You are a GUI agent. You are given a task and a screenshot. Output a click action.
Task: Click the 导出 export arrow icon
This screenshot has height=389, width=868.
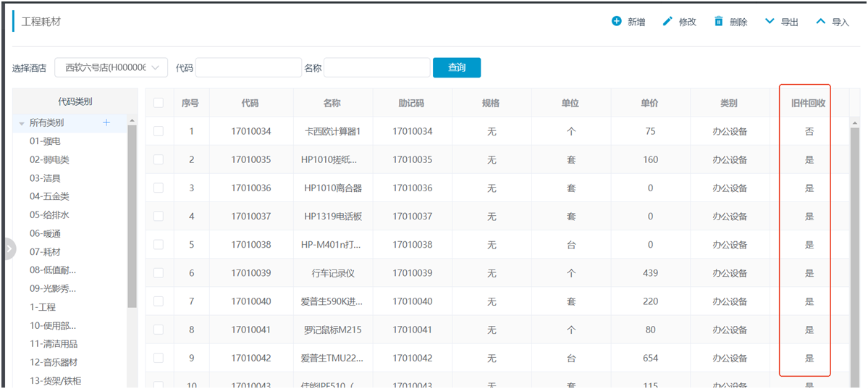pos(770,22)
